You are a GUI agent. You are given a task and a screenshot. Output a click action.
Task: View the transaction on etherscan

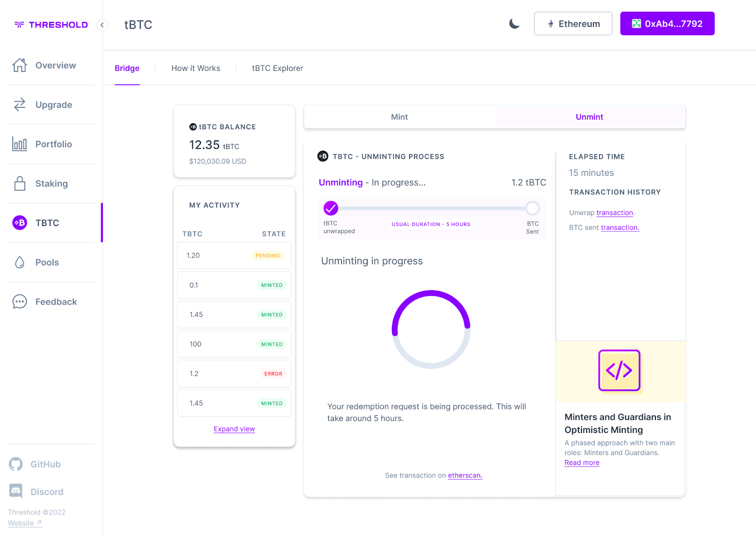(x=465, y=475)
